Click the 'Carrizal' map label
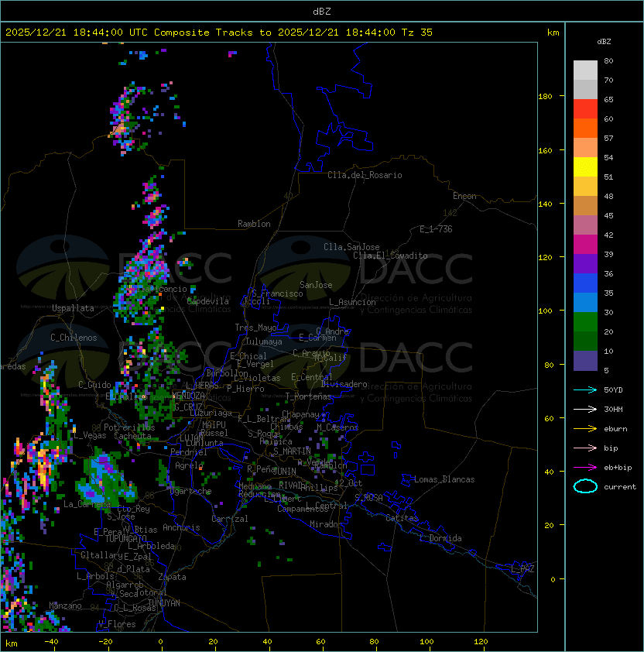 (229, 519)
